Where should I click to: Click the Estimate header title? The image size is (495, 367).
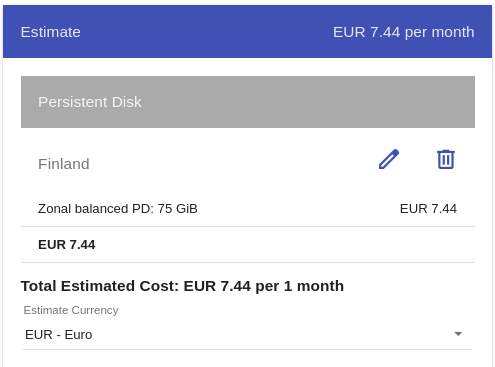[x=51, y=32]
